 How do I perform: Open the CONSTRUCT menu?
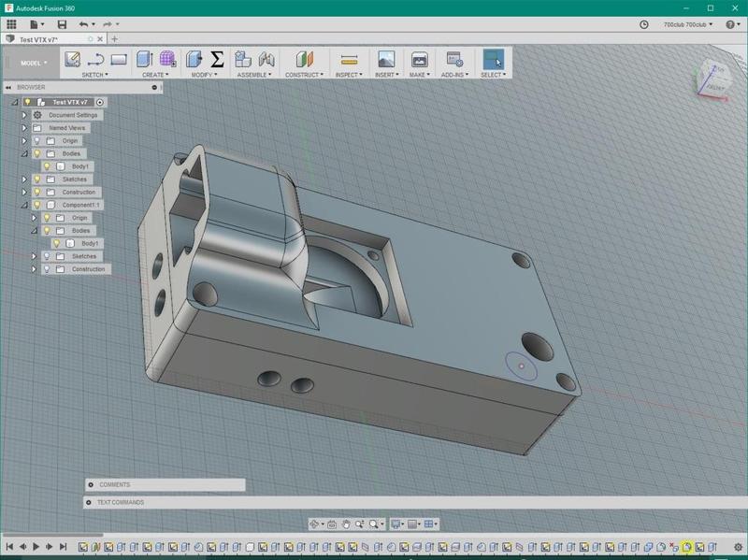coord(304,75)
